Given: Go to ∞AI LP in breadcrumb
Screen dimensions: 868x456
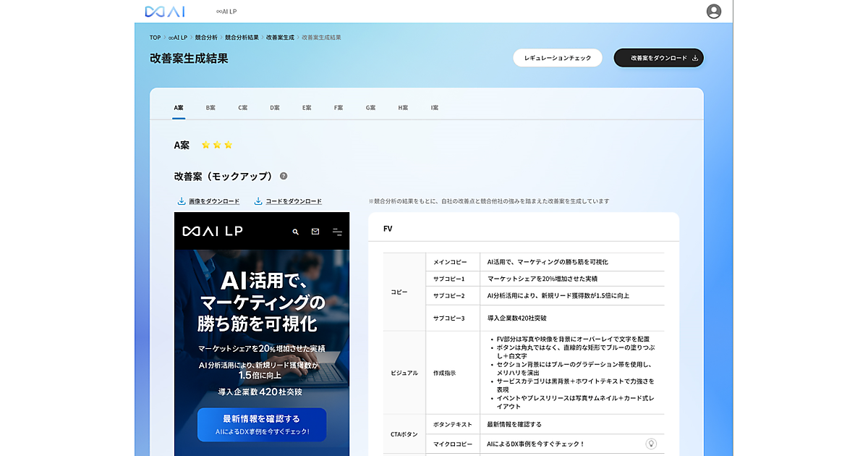Looking at the screenshot, I should 178,37.
